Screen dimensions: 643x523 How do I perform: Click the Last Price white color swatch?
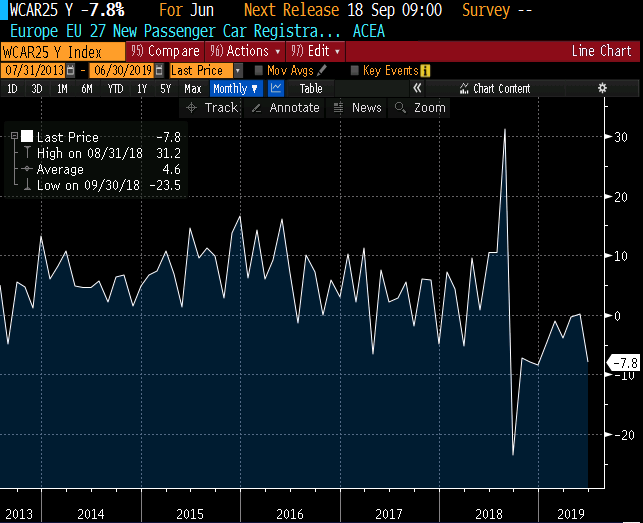(27, 137)
